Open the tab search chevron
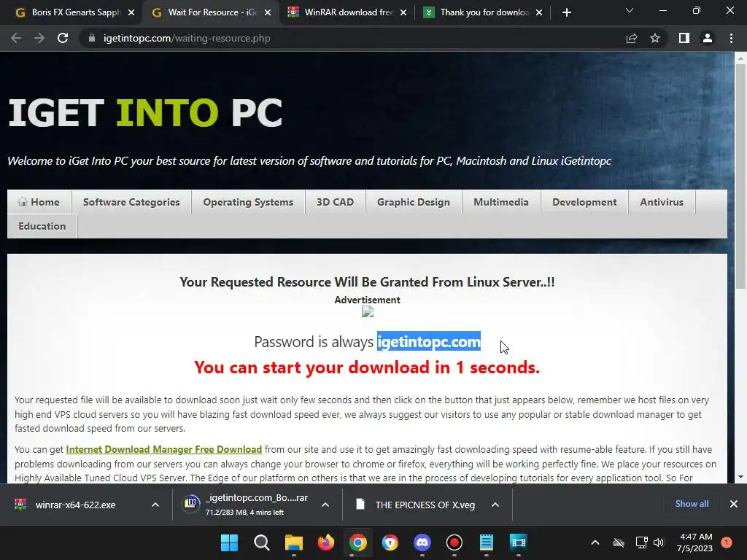This screenshot has height=560, width=747. (630, 10)
